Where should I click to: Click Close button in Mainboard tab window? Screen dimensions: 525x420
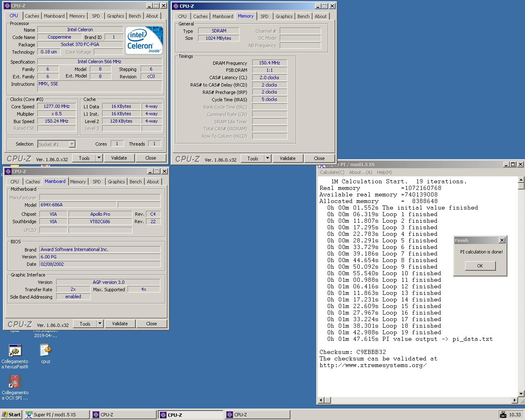click(151, 324)
